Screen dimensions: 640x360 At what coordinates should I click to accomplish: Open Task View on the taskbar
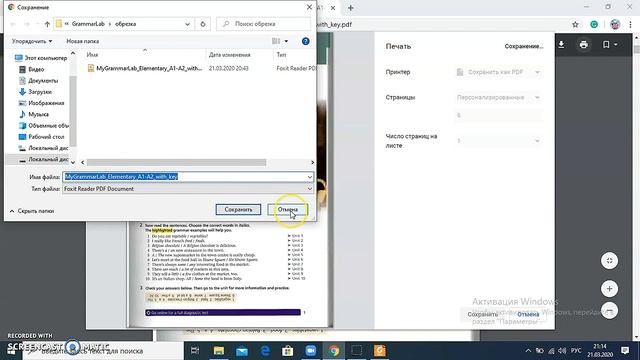(x=195, y=351)
